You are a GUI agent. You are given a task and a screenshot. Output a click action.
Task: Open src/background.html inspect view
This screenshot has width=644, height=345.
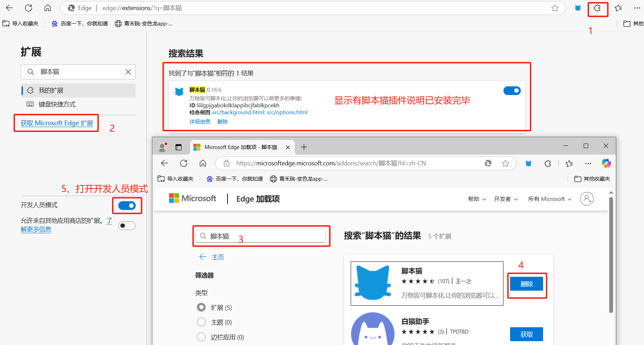coord(239,112)
